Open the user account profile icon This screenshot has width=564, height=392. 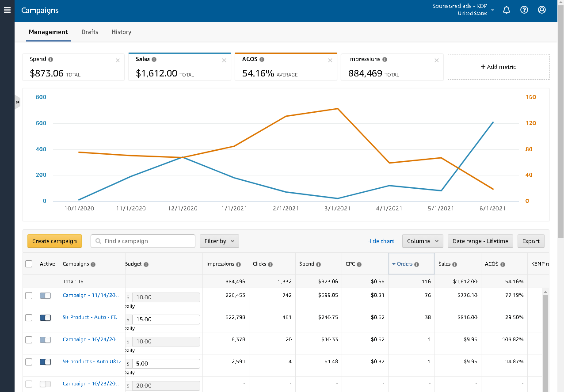pyautogui.click(x=542, y=10)
